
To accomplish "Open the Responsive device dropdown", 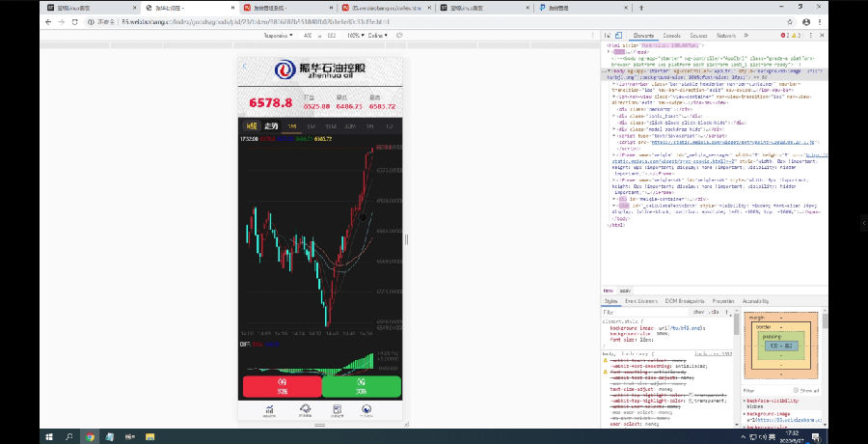I will click(x=279, y=36).
